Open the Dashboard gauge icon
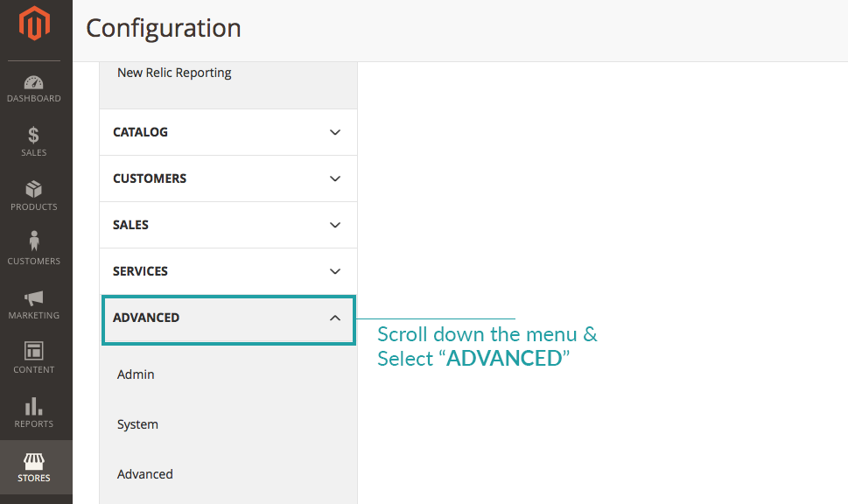Image resolution: width=848 pixels, height=504 pixels. 34,83
